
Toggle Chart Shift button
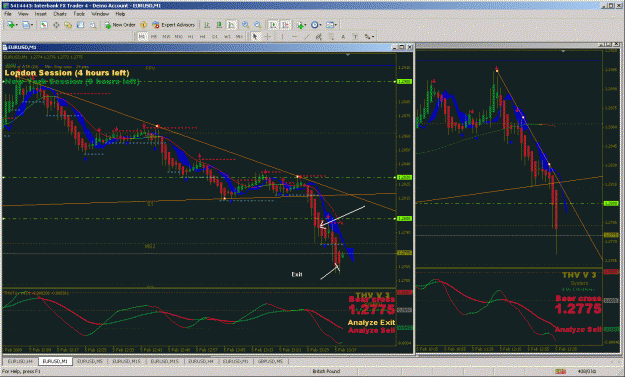pos(285,25)
